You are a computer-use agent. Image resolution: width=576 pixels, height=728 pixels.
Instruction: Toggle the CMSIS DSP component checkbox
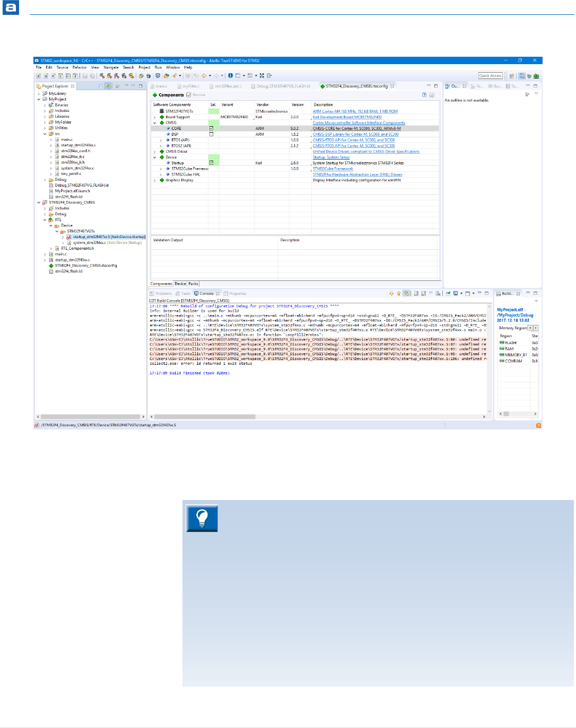212,134
